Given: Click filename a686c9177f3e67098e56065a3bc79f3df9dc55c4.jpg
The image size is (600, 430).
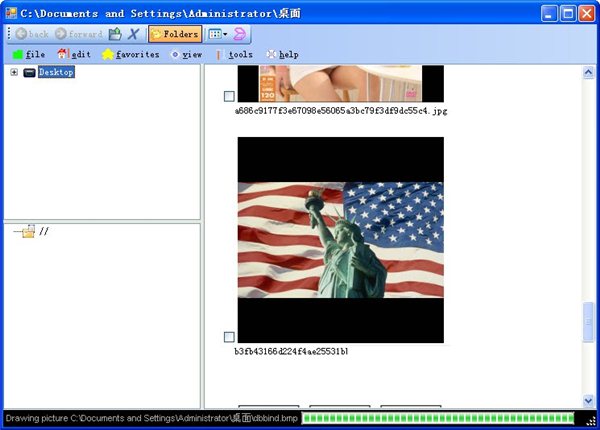Looking at the screenshot, I should [x=341, y=111].
